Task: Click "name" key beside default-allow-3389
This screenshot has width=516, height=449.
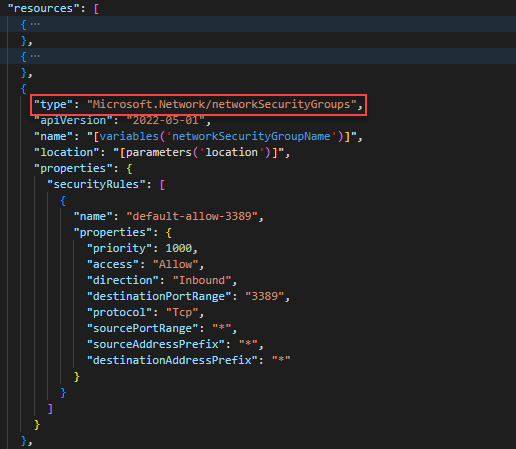Action: [x=93, y=216]
